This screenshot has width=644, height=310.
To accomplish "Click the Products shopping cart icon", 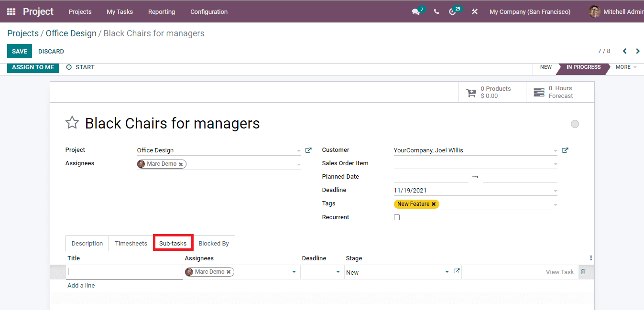I will pyautogui.click(x=471, y=91).
